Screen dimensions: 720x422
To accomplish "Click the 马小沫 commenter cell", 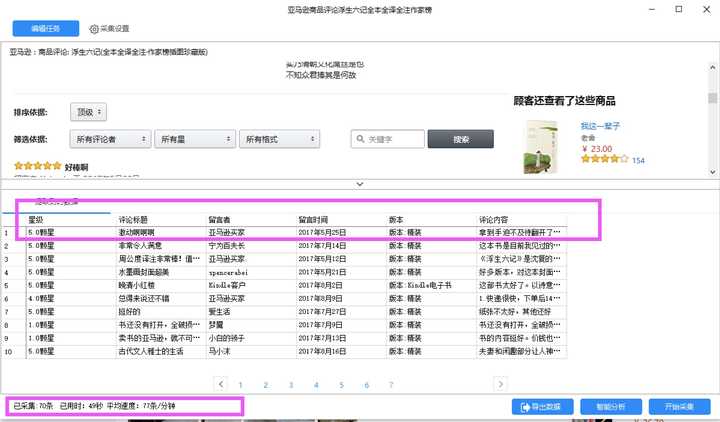I will pyautogui.click(x=251, y=352).
